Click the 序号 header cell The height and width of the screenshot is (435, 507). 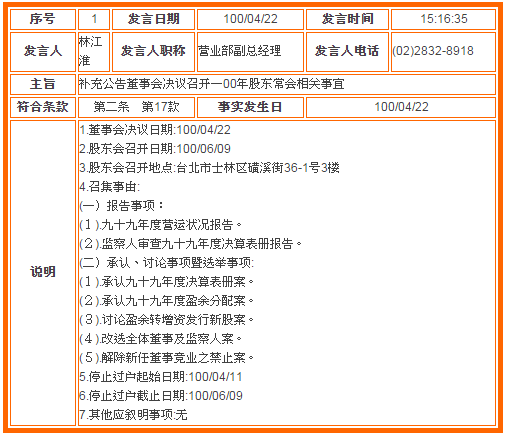(43, 19)
